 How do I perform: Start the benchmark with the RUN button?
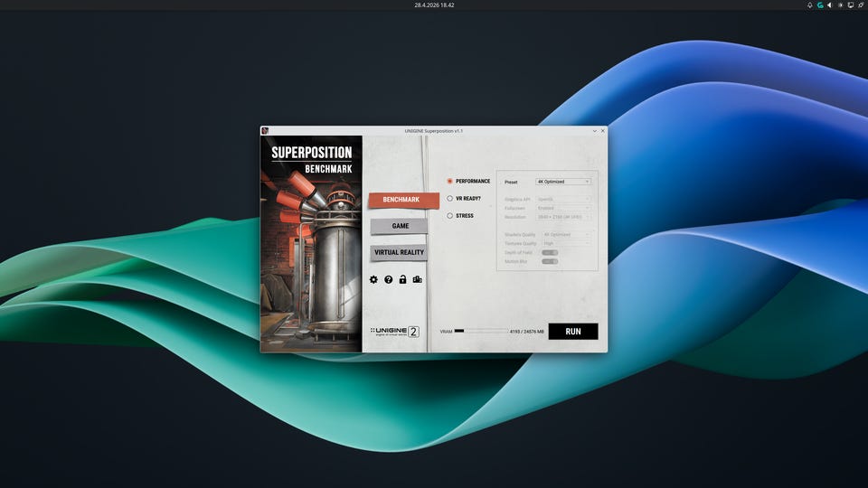(573, 332)
